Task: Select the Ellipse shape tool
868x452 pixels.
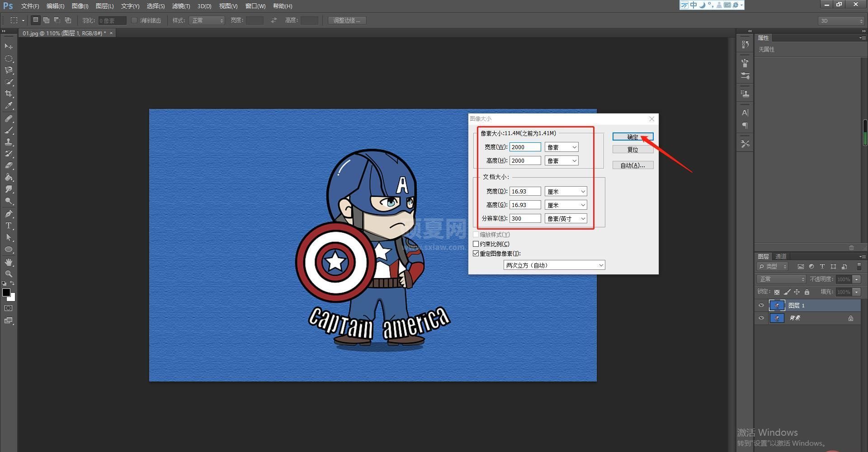Action: (x=9, y=249)
